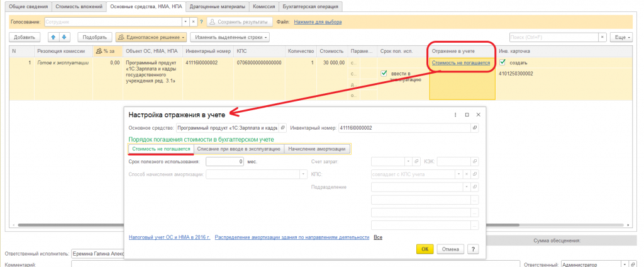
Task: Click ellipsis of third blank analytic field
Action: 475,225
